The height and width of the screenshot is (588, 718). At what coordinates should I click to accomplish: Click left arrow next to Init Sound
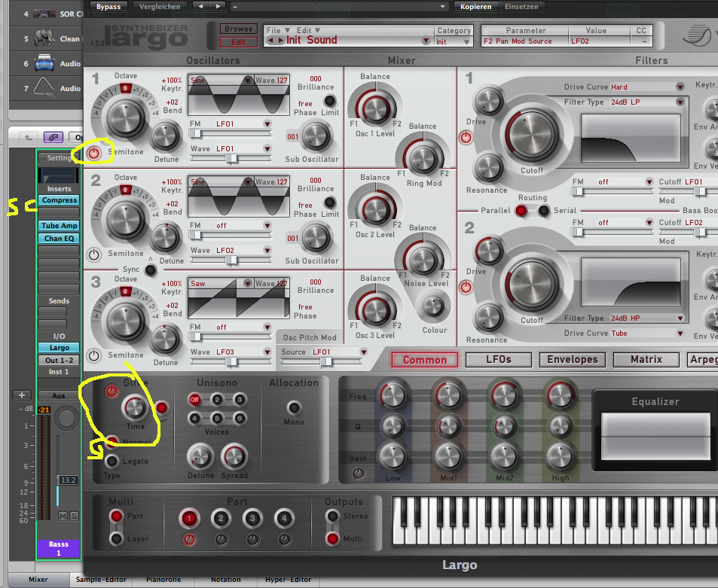coord(270,40)
